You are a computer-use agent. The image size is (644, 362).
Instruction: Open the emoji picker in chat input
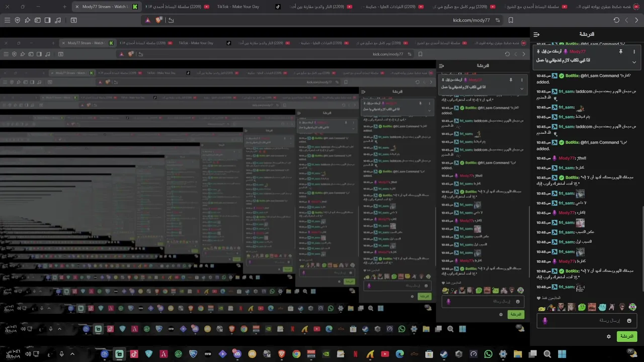(629, 320)
